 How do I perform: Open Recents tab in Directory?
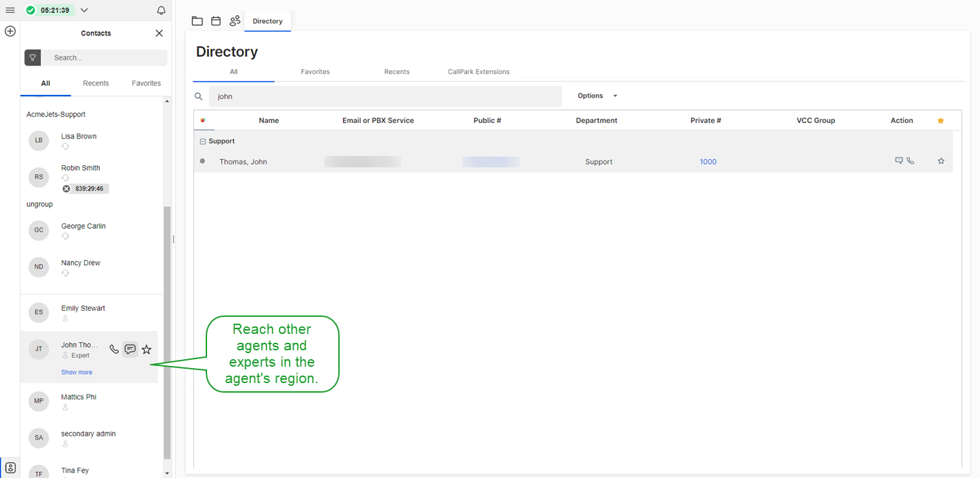coord(397,72)
